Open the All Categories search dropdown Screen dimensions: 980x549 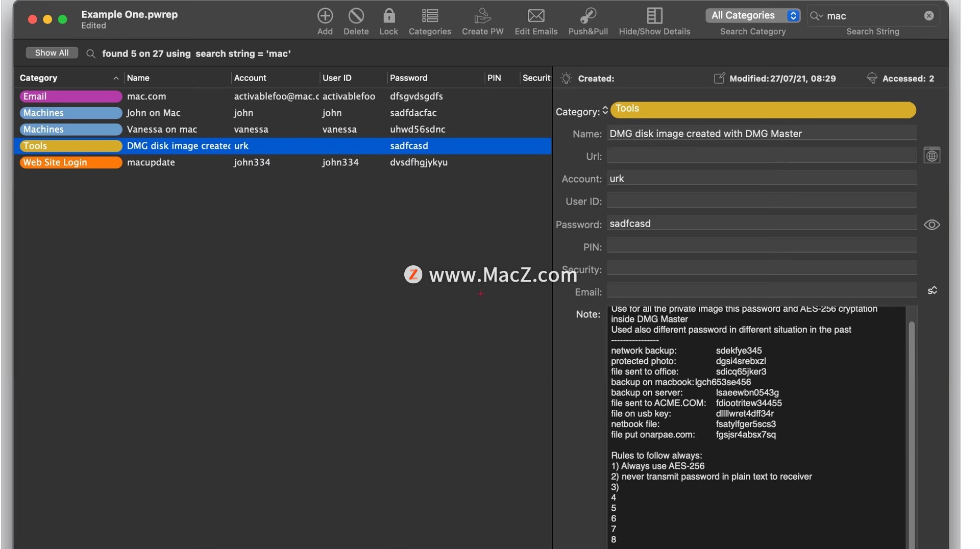753,16
